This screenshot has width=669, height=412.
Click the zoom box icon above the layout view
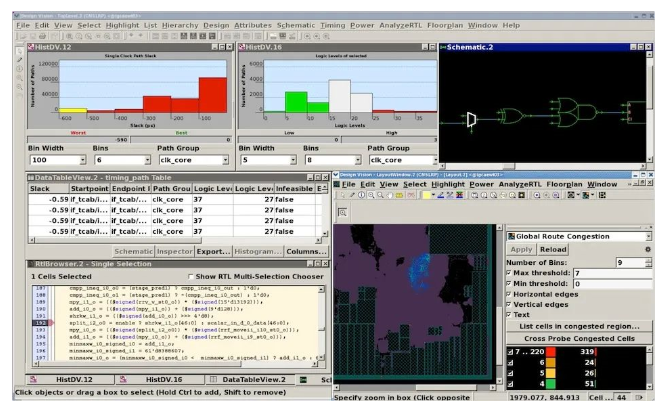tap(343, 212)
